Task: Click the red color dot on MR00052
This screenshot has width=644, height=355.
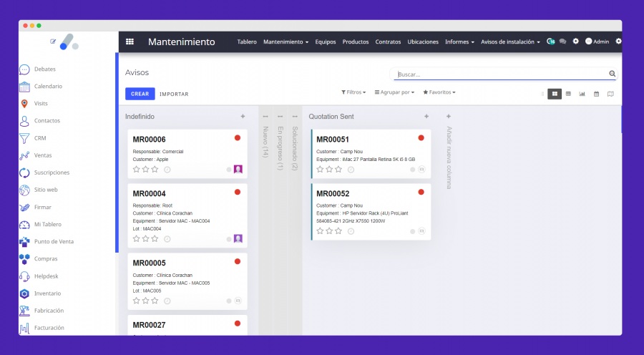Action: point(421,192)
